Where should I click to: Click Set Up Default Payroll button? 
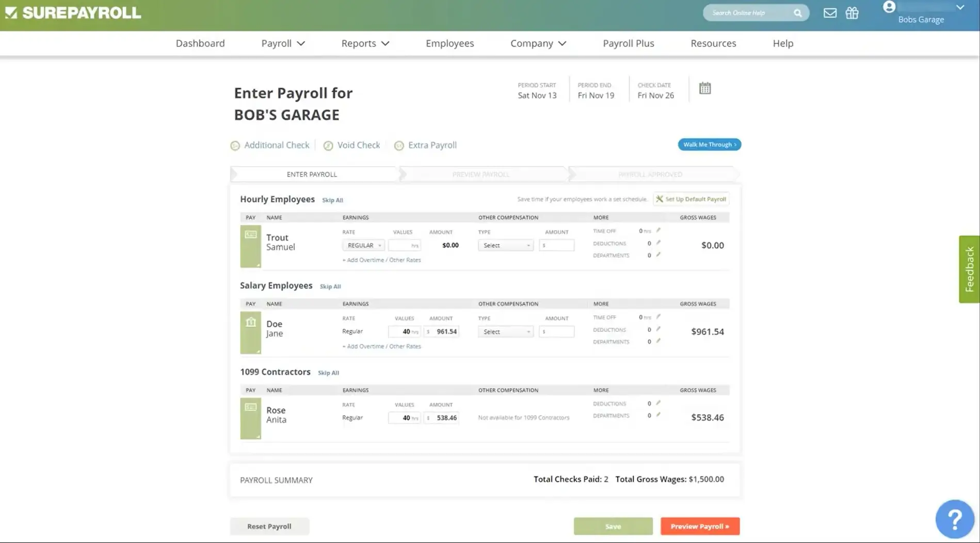coord(691,199)
